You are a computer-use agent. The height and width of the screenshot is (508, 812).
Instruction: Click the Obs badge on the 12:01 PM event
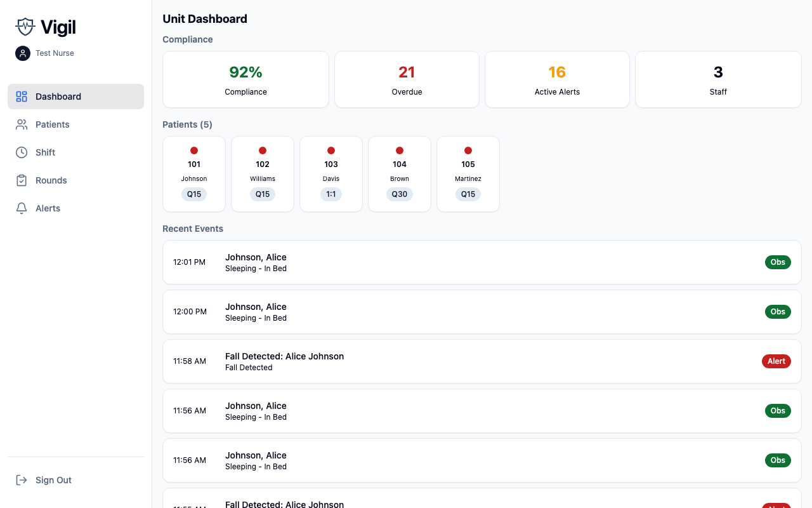coord(778,262)
